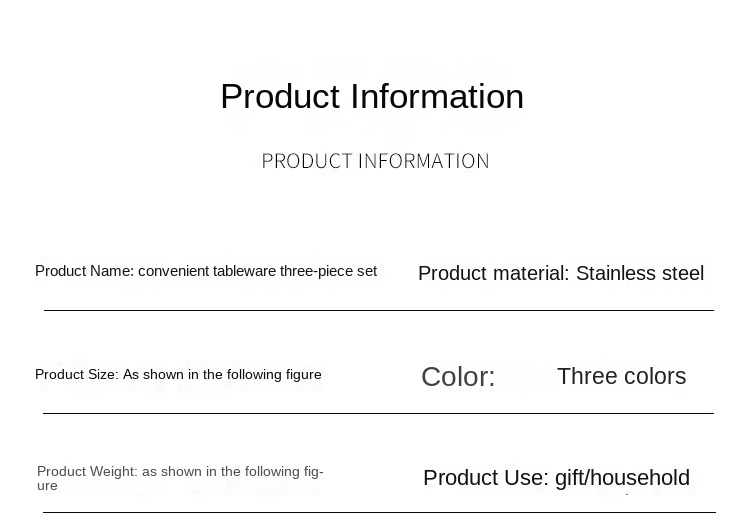The height and width of the screenshot is (531, 750).
Task: Click the "Product Size:" label
Action: 76,375
